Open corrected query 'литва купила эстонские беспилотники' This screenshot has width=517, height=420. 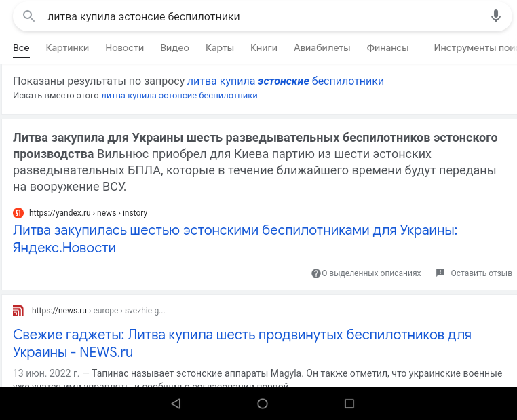pyautogui.click(x=286, y=81)
